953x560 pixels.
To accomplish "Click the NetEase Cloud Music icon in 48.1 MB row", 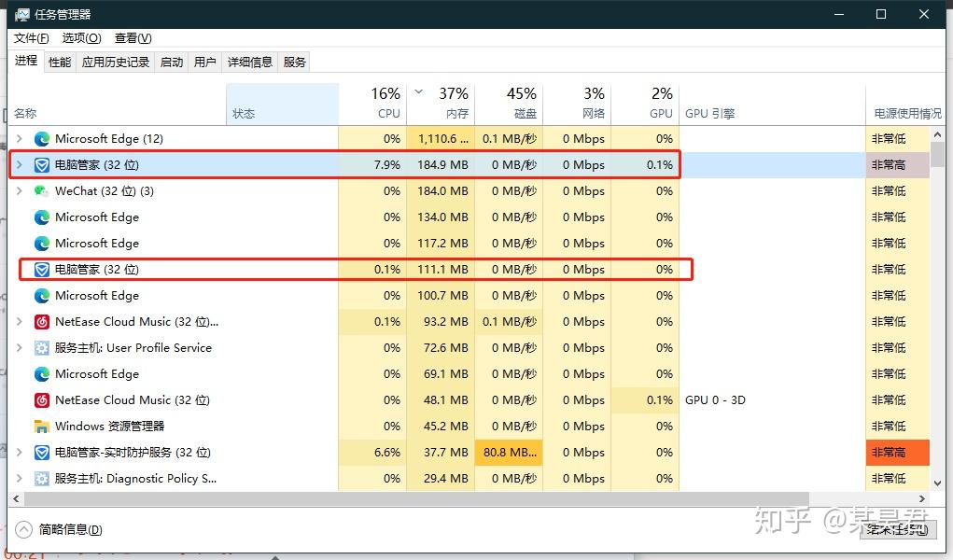I will click(x=41, y=400).
